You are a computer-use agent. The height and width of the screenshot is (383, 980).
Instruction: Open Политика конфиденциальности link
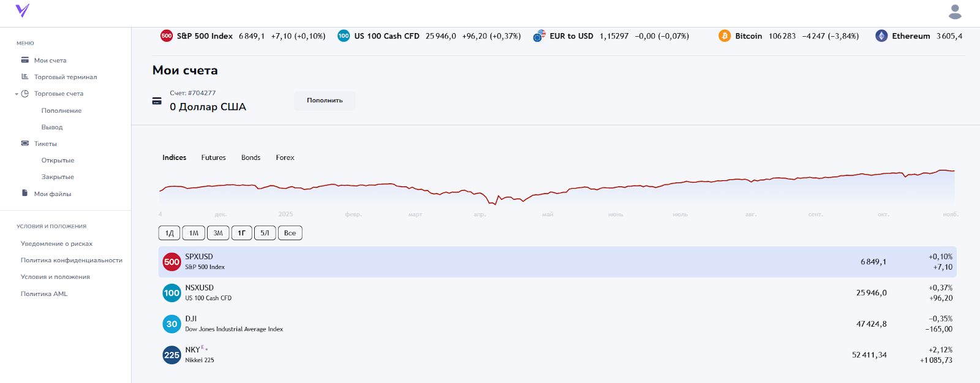pos(72,260)
